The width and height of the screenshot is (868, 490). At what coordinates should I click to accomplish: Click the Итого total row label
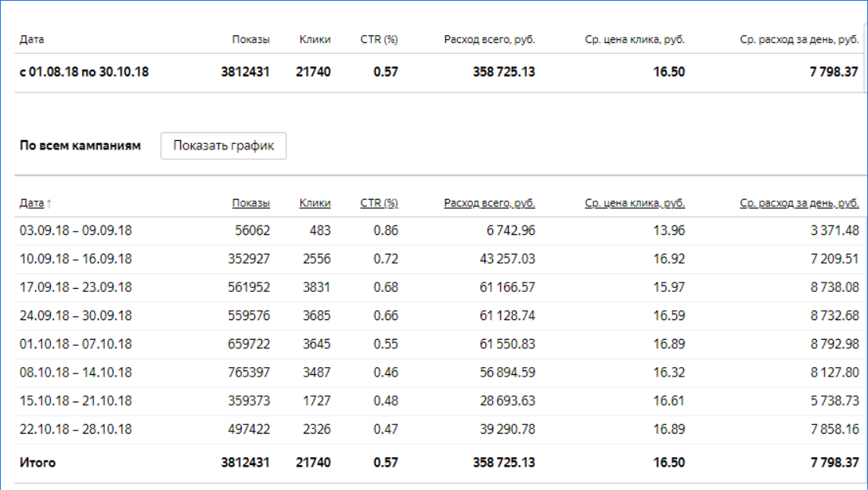38,463
